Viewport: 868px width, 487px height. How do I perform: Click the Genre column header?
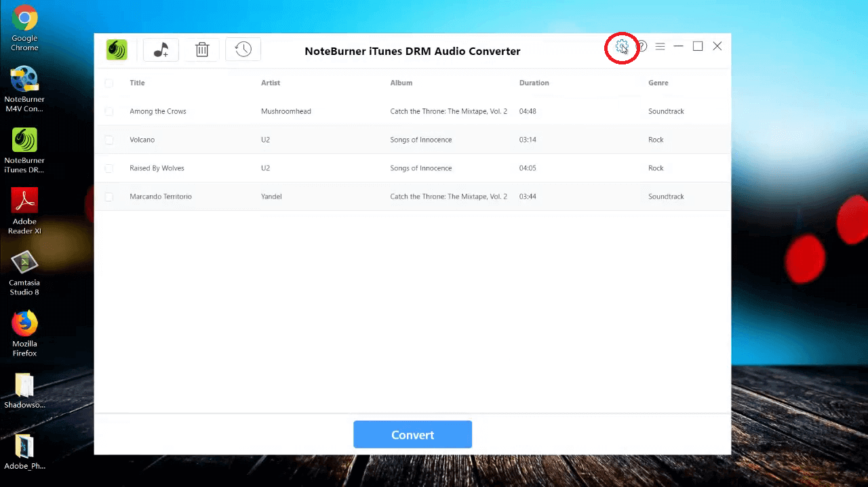[x=658, y=83]
